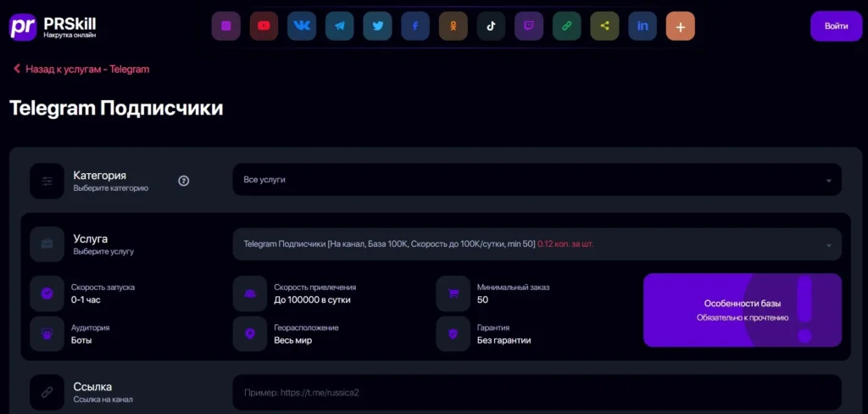Click the 'Без гарантии' value
Image resolution: width=868 pixels, height=414 pixels.
[x=504, y=340]
